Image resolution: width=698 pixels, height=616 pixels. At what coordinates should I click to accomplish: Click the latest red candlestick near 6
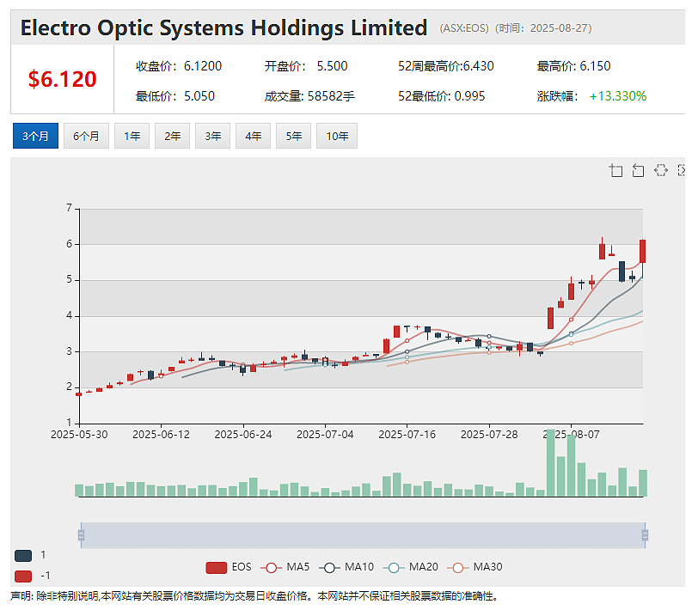(643, 251)
